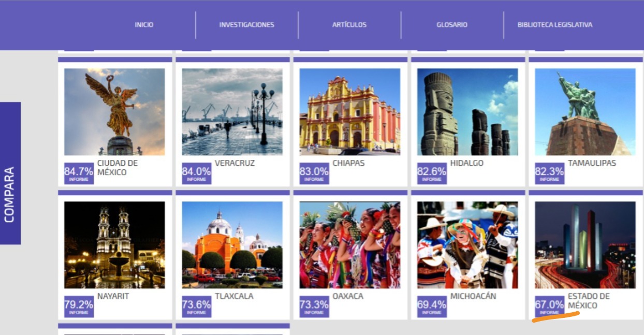Click the OAXACA label text

348,296
